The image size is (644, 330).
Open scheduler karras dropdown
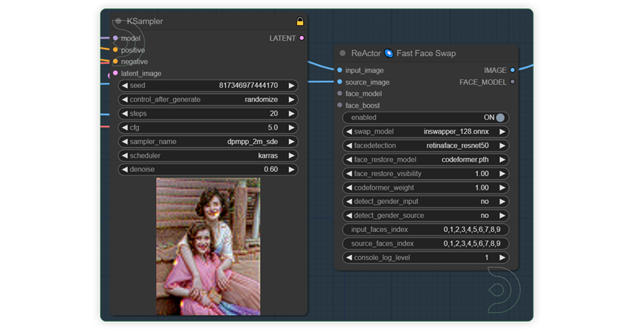tap(208, 155)
